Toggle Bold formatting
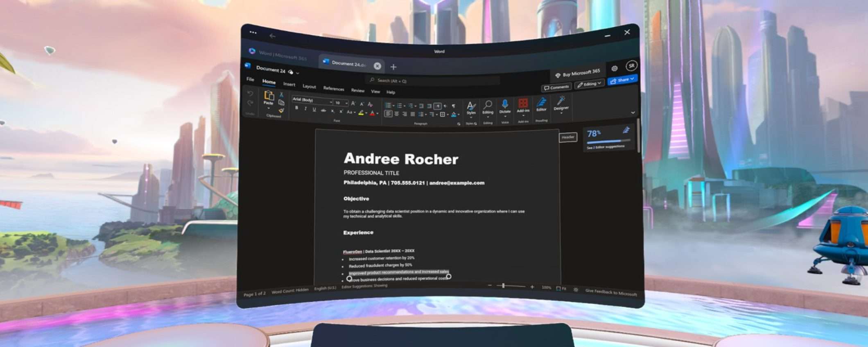Screen dimensions: 868x347 tap(296, 108)
